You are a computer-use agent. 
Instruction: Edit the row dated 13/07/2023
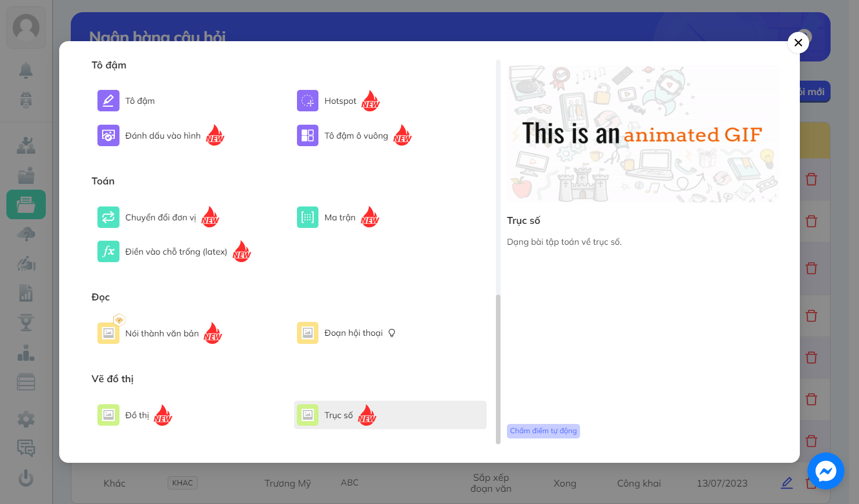coord(786,483)
